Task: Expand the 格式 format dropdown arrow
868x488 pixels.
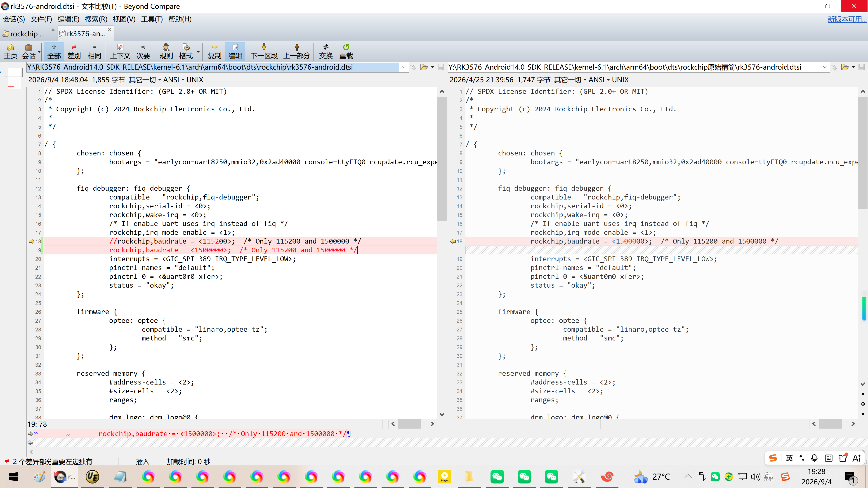Action: pos(198,52)
